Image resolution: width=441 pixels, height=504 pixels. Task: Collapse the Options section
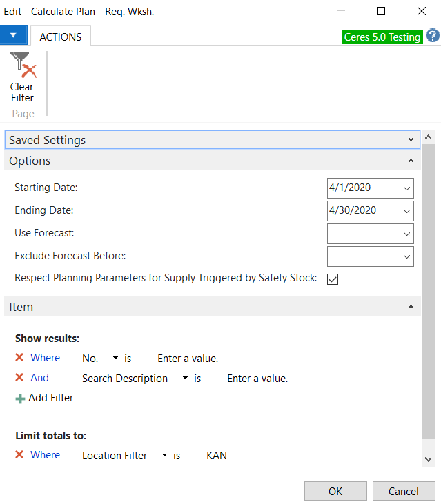click(411, 161)
